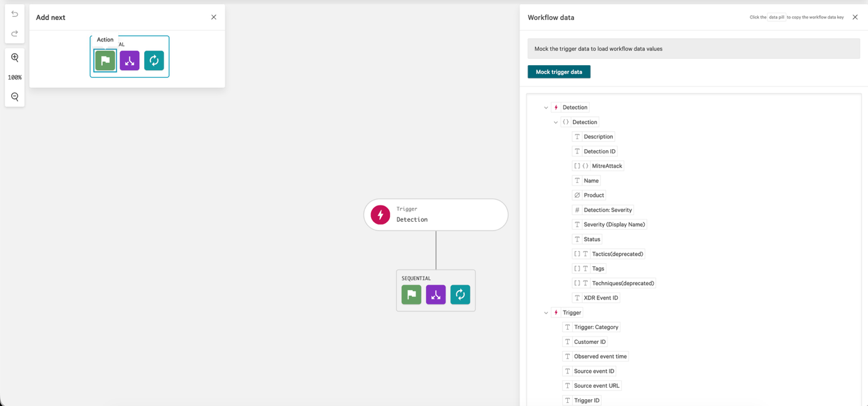This screenshot has width=868, height=406.
Task: Select teal Loop icon in Add next panel
Action: [154, 61]
